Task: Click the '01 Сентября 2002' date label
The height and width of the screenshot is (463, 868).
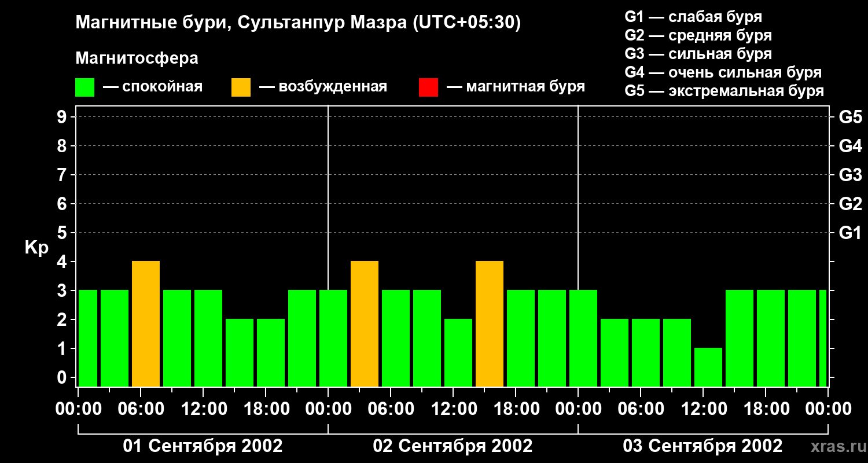Action: click(203, 446)
